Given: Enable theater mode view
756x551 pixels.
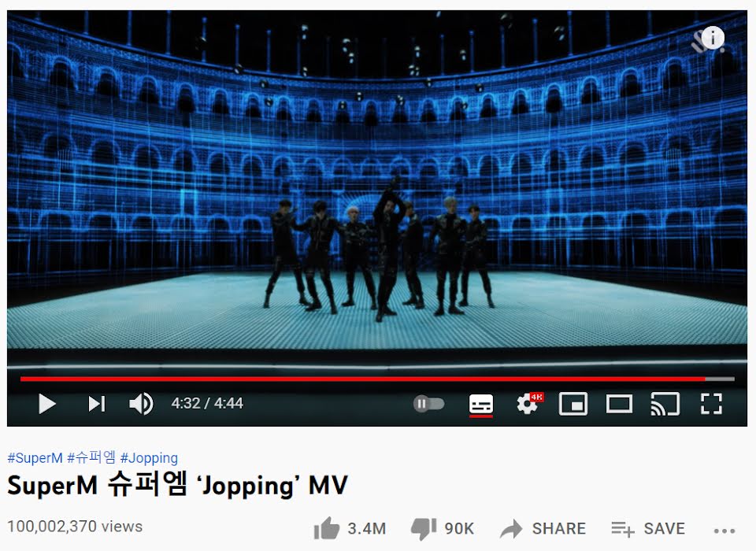Looking at the screenshot, I should (x=619, y=404).
